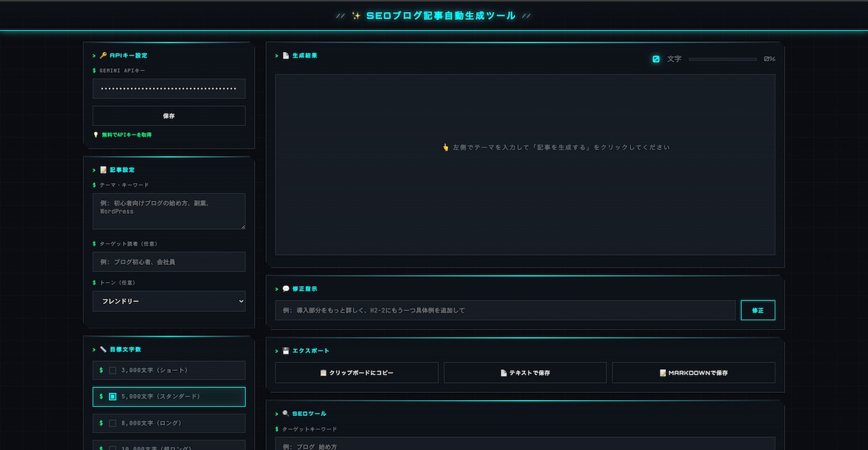Screen dimensions: 868x450
Task: Select the 5,000文字（スタンダード） option
Action: [169, 397]
